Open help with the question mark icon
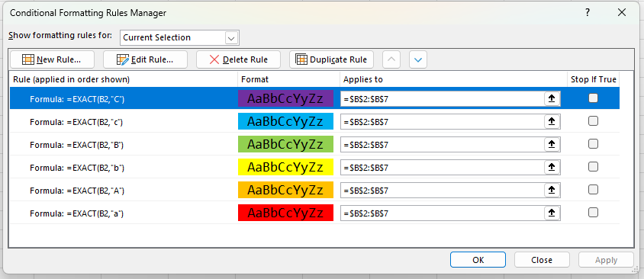 coord(588,13)
